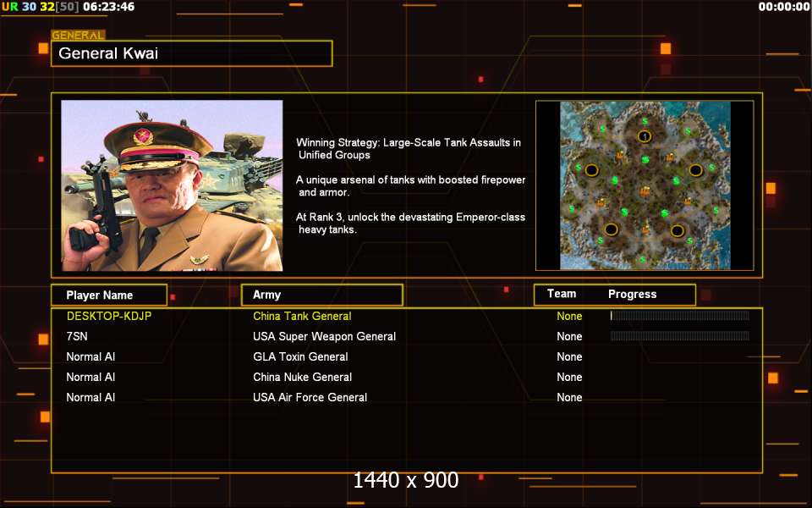
Task: Click the Progress column label
Action: (633, 295)
